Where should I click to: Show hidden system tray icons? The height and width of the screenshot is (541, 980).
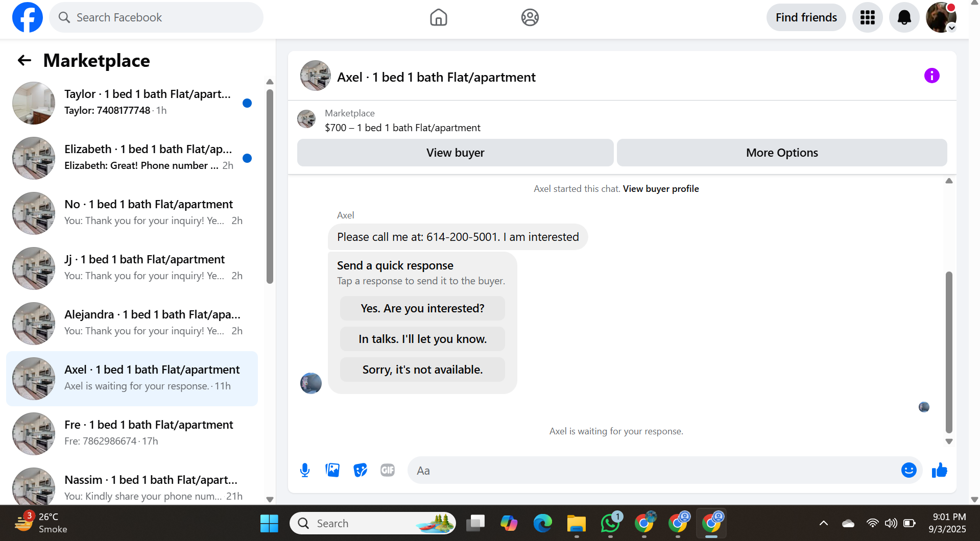click(x=823, y=523)
